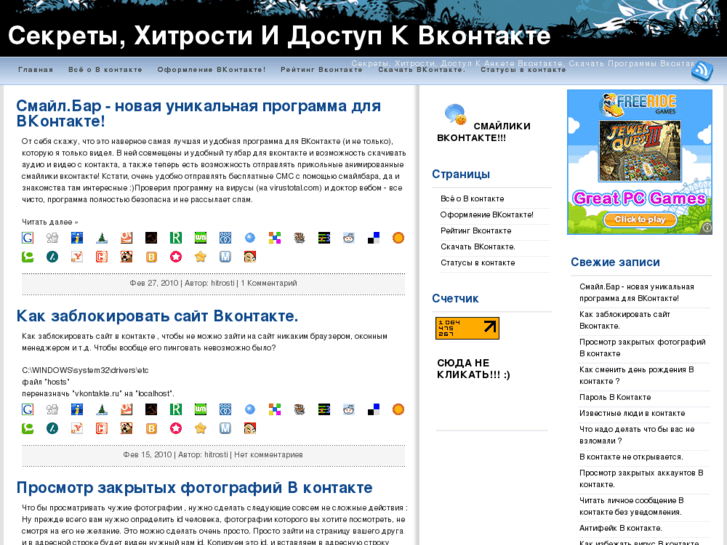Open the Смайл.Бар post title link

(198, 114)
